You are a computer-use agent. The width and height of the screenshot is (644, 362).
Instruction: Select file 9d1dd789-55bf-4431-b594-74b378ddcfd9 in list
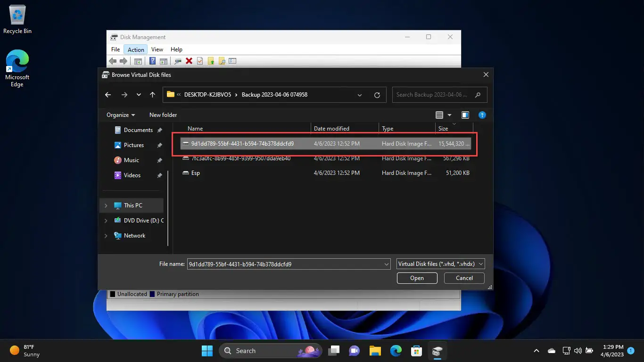pyautogui.click(x=326, y=143)
